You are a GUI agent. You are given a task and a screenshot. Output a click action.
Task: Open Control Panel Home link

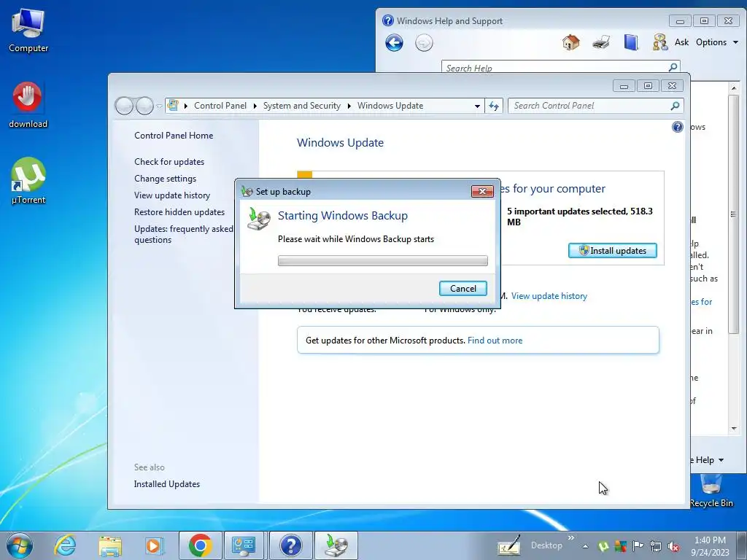click(174, 136)
